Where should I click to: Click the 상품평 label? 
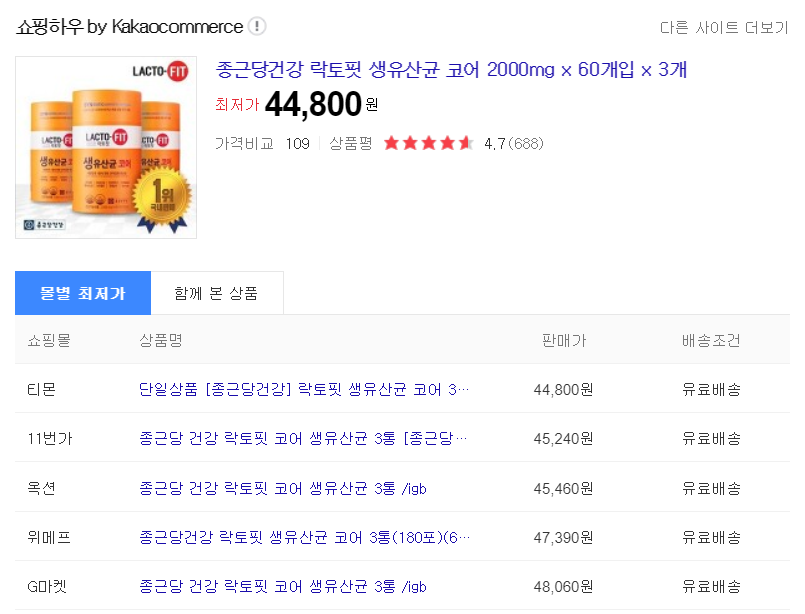tap(351, 143)
